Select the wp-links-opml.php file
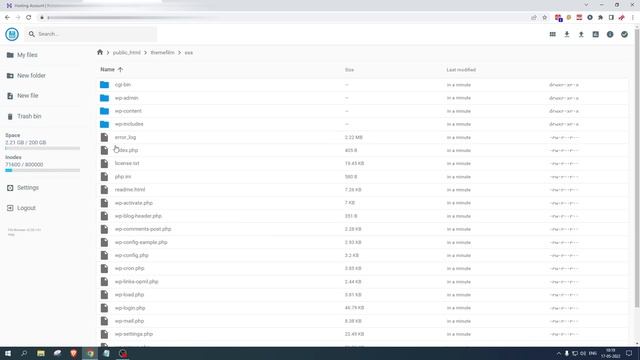 (362, 282)
